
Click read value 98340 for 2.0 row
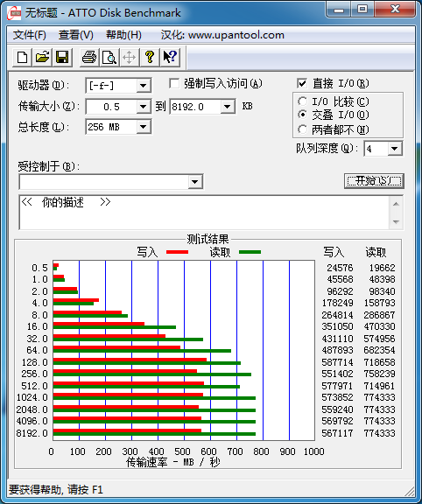point(382,291)
